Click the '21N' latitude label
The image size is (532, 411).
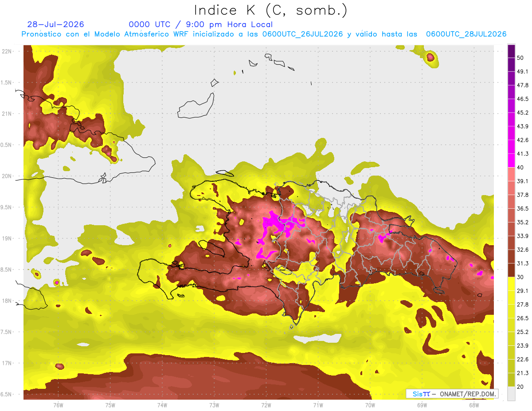(8, 114)
